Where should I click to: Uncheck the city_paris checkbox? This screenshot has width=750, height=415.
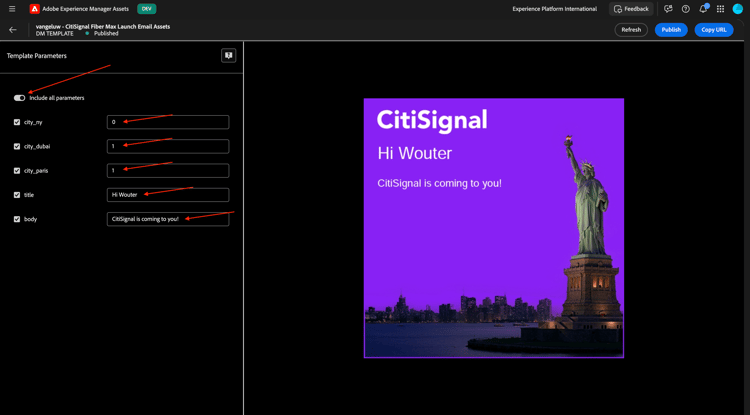pos(17,171)
